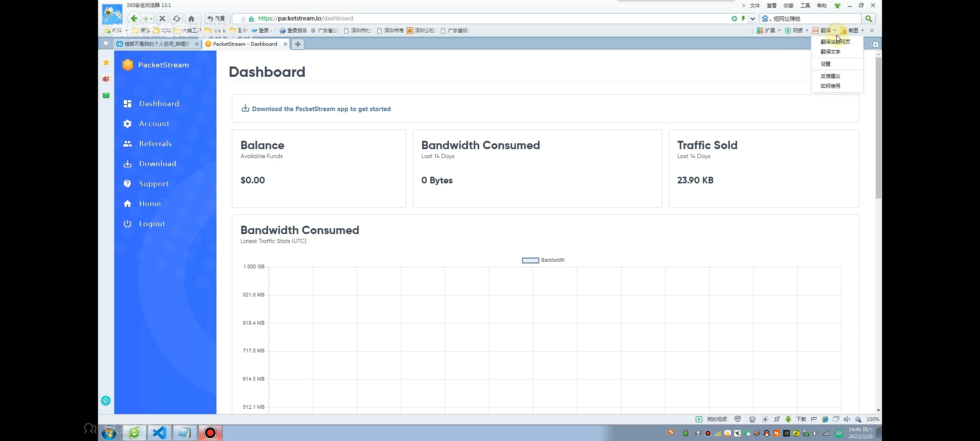Go to Home in the PacketStream sidebar
This screenshot has height=441, width=980.
tap(142, 204)
